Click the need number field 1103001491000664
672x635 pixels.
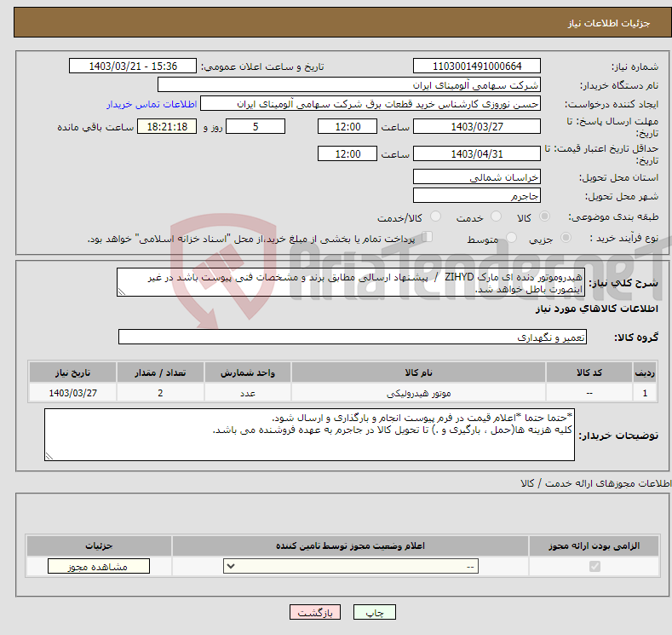pos(477,66)
